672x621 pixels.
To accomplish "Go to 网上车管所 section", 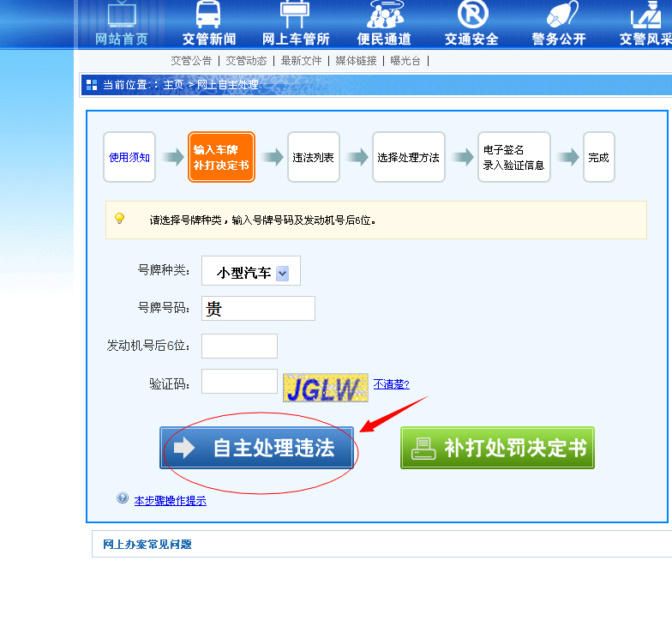I will click(x=296, y=39).
